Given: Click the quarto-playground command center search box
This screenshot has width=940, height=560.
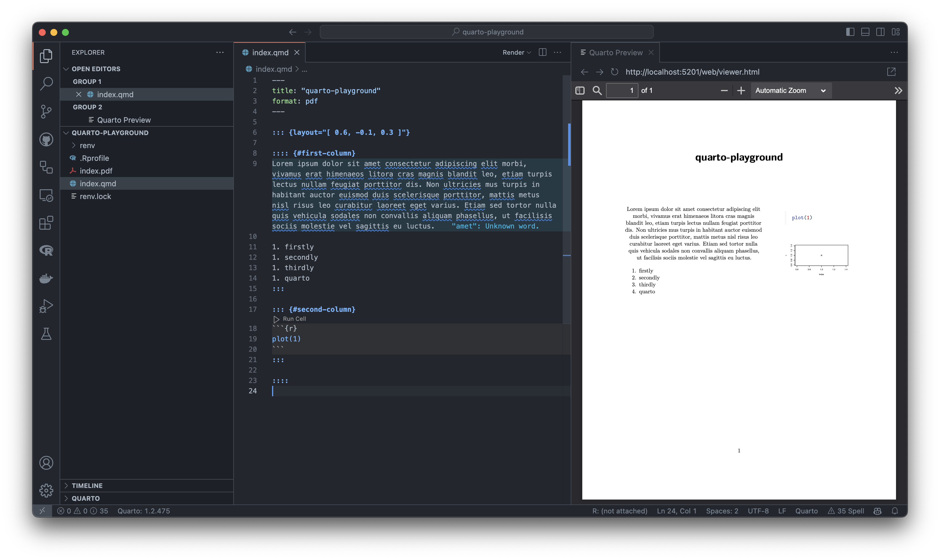Looking at the screenshot, I should click(x=486, y=32).
